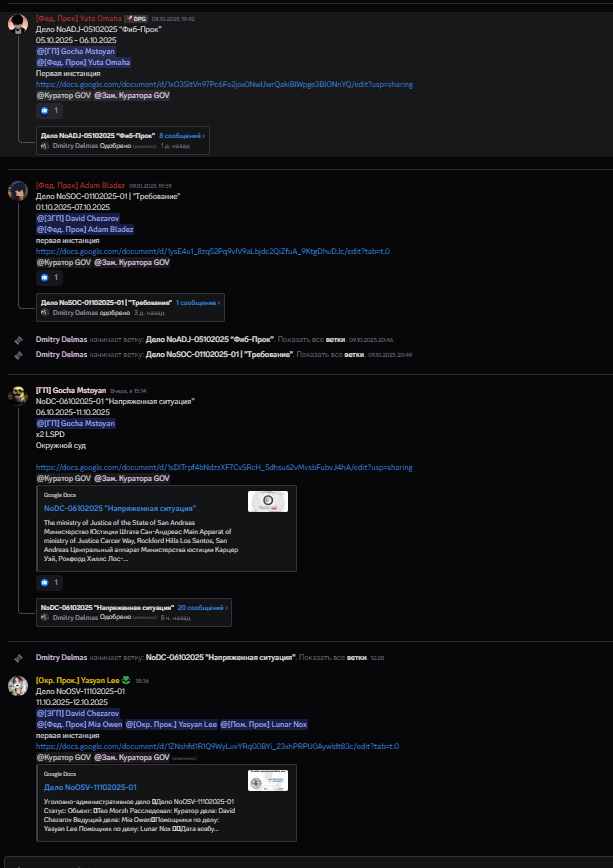Click green badge icon beside Yasyan Lee
The width and height of the screenshot is (613, 868).
point(126,680)
